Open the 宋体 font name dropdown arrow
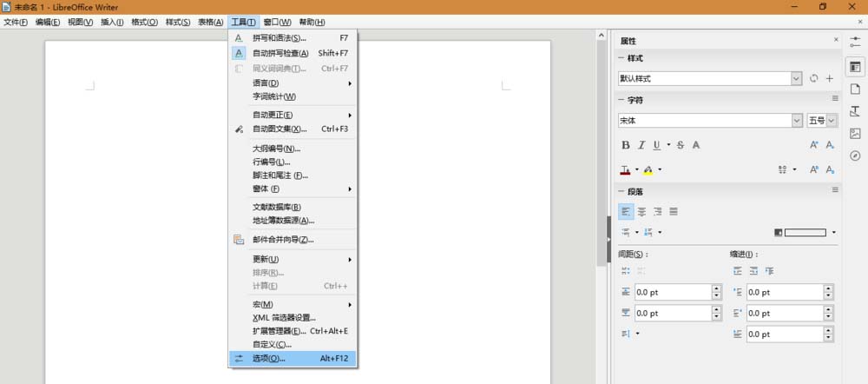Viewport: 868px width, 384px height. (797, 120)
